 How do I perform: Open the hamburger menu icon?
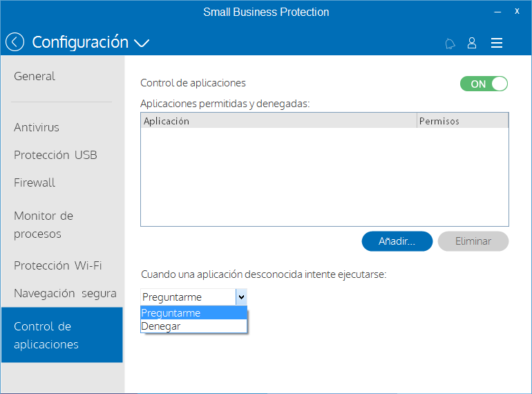[497, 43]
